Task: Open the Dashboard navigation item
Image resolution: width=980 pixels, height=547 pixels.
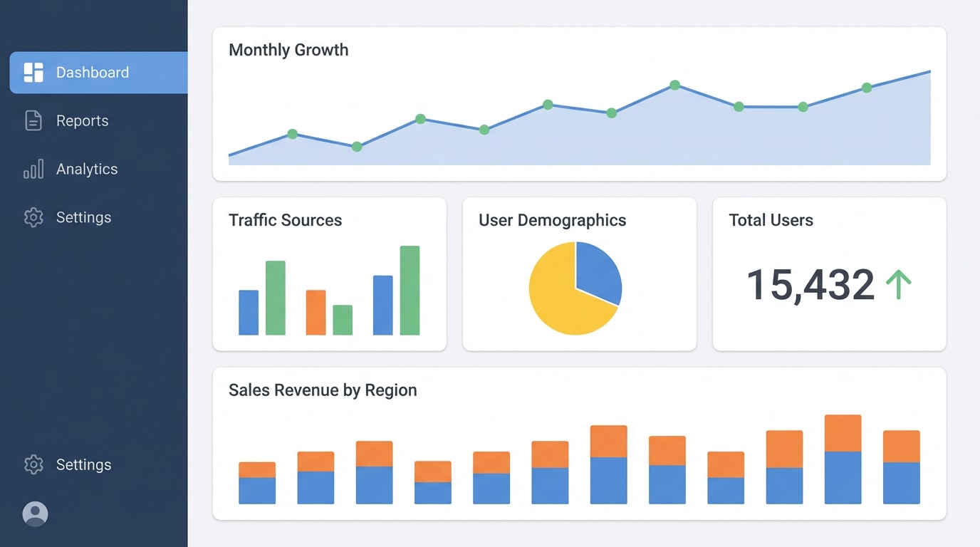Action: (93, 72)
